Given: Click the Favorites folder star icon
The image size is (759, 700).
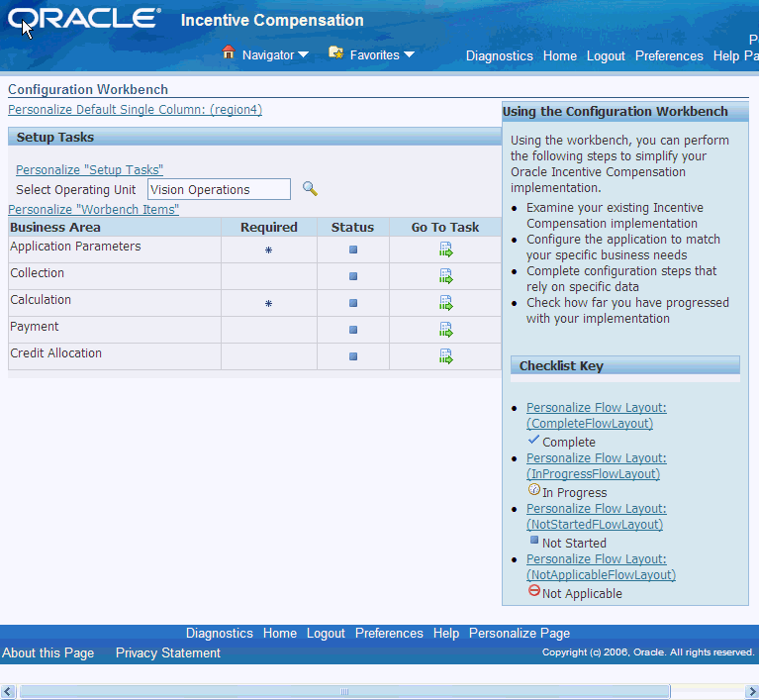Looking at the screenshot, I should (x=335, y=52).
